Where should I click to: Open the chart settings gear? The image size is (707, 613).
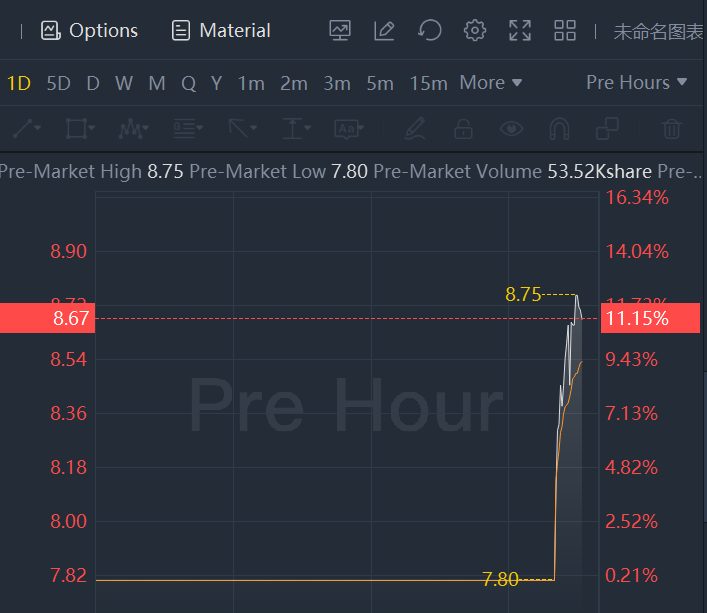(475, 31)
